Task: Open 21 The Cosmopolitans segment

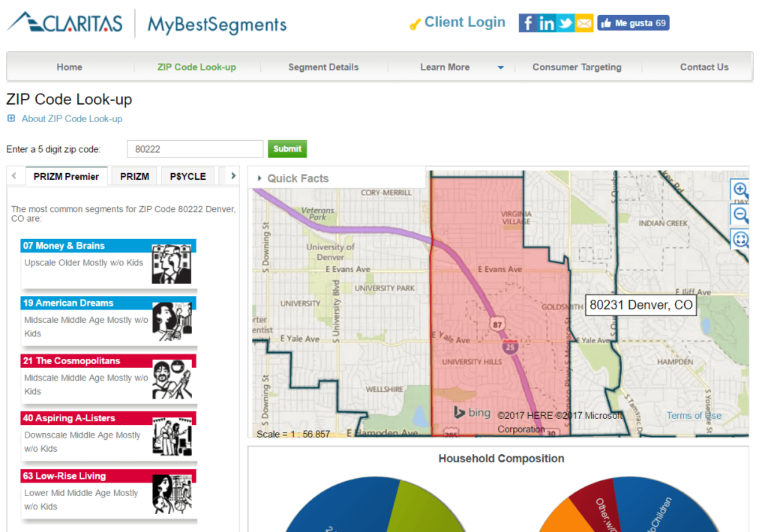Action: click(71, 360)
